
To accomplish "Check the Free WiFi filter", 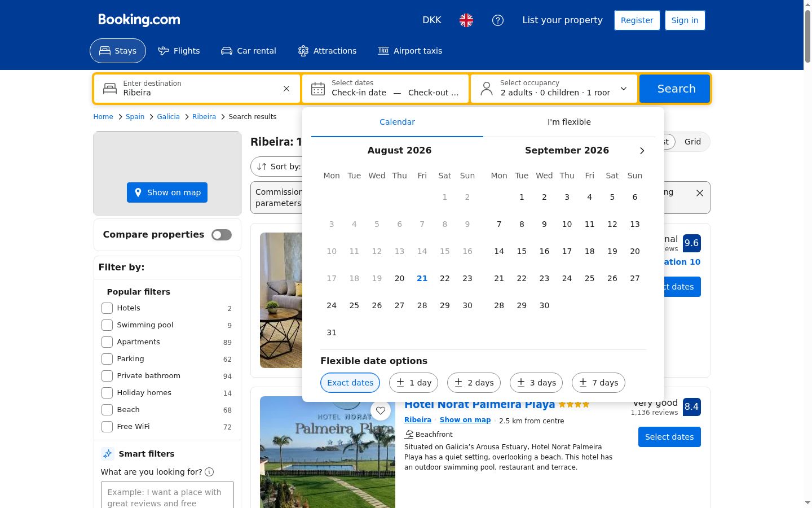I will coord(107,427).
